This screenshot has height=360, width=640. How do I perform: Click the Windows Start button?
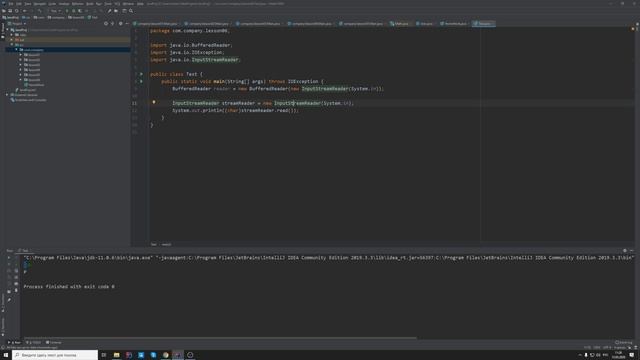[x=6, y=355]
